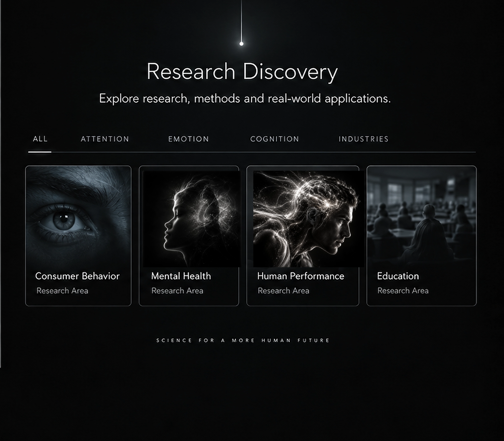Open the Consumer Behavior title link

[77, 276]
